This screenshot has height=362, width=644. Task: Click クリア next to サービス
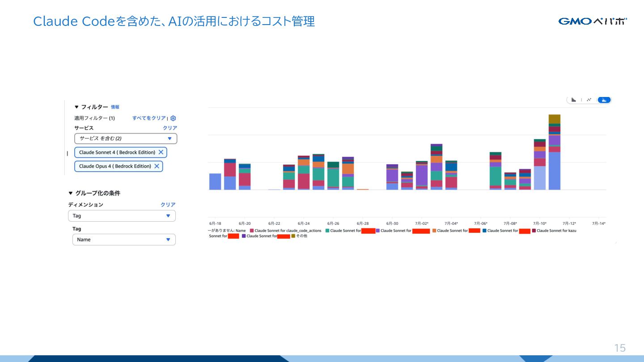tap(170, 128)
